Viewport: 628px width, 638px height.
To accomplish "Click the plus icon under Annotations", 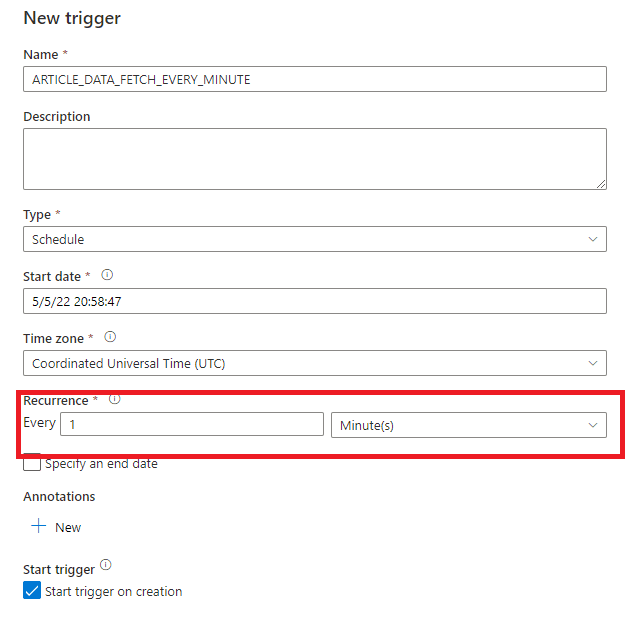I will [39, 527].
